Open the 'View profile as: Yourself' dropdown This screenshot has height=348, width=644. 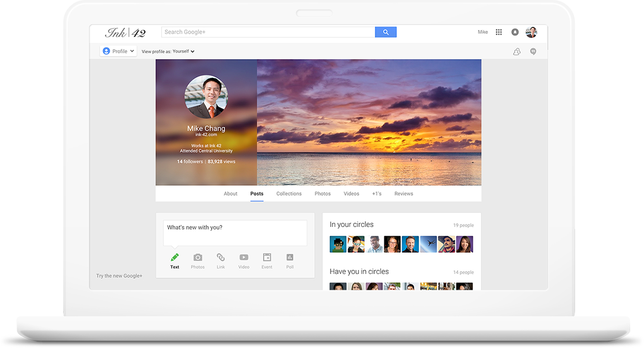[168, 51]
